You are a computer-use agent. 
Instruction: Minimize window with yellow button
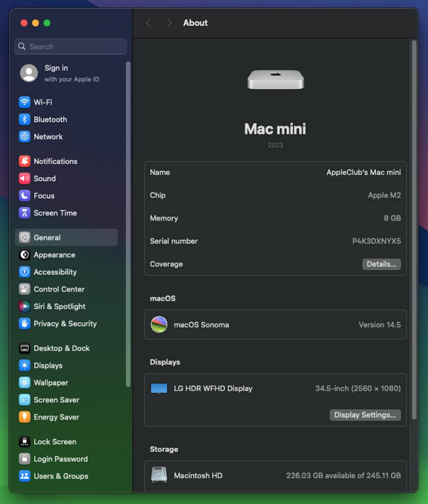coord(35,23)
